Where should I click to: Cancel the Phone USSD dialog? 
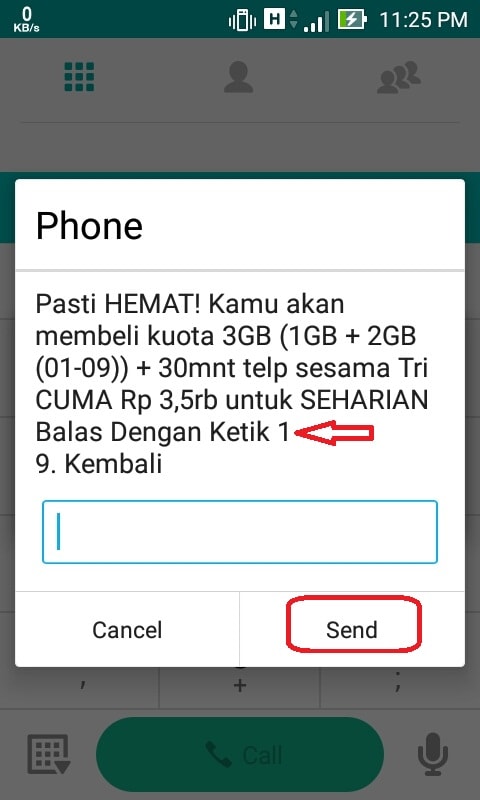[x=128, y=630]
